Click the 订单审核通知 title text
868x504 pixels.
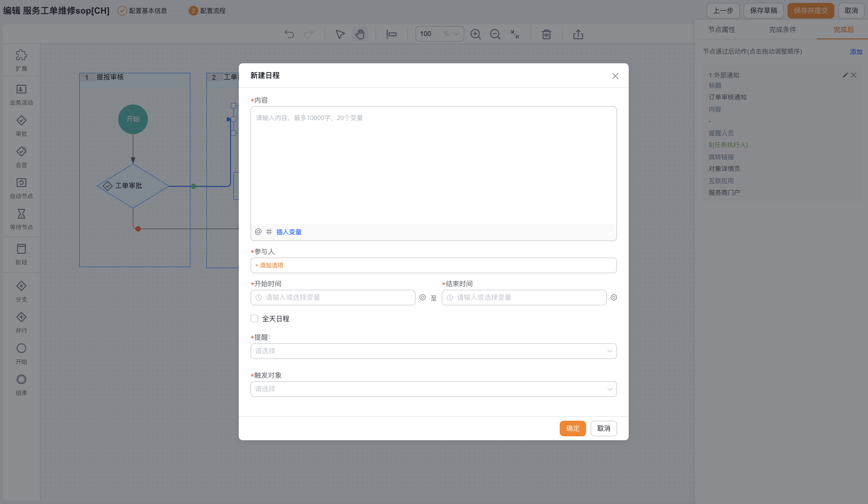[x=727, y=97]
